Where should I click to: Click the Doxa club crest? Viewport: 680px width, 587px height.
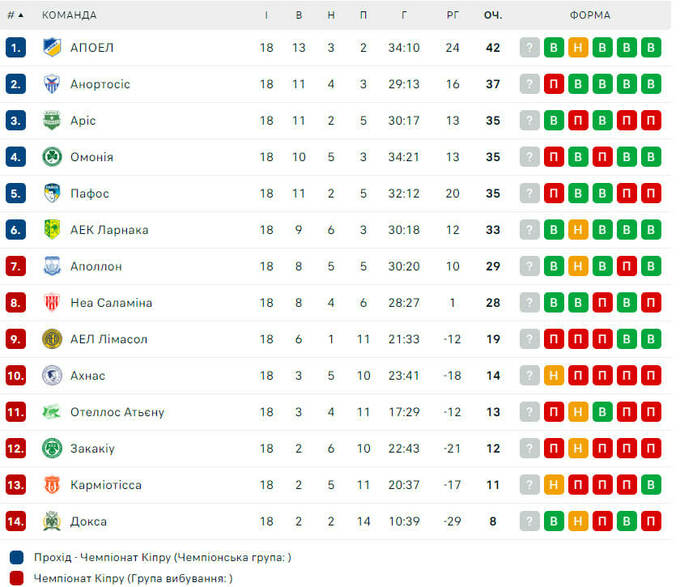(52, 521)
